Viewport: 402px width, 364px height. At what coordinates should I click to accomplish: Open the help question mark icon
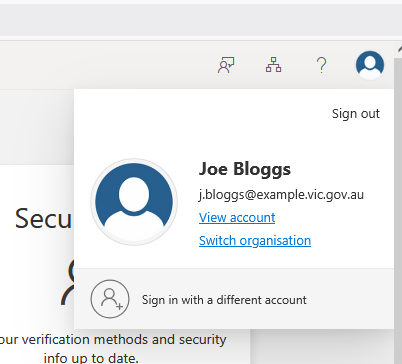pyautogui.click(x=321, y=65)
